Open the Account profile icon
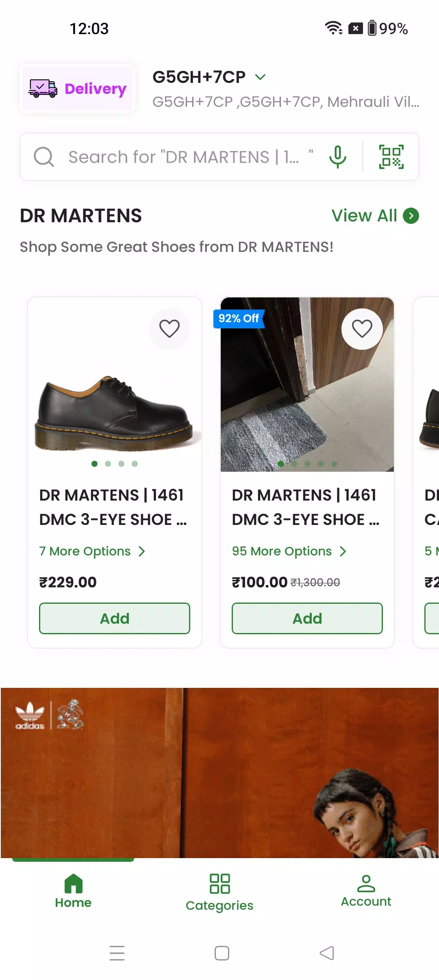 pos(366,883)
